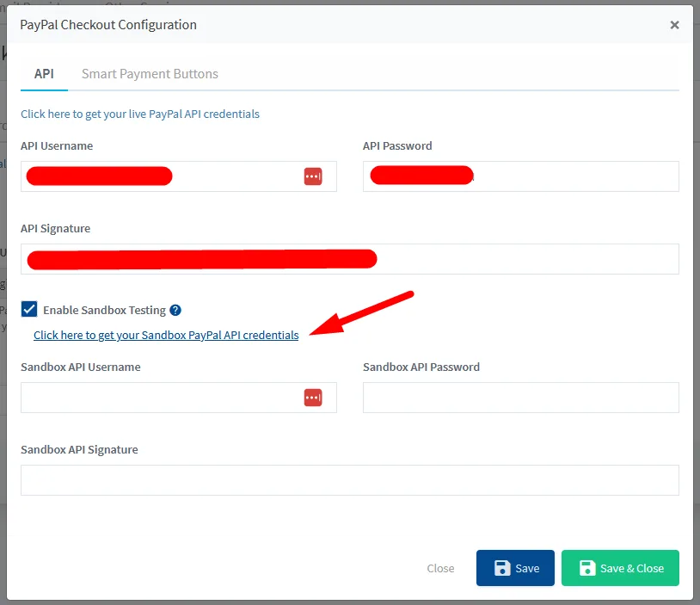Click the Sandbox API Signature label
Screen dimensions: 700x605
(x=79, y=449)
